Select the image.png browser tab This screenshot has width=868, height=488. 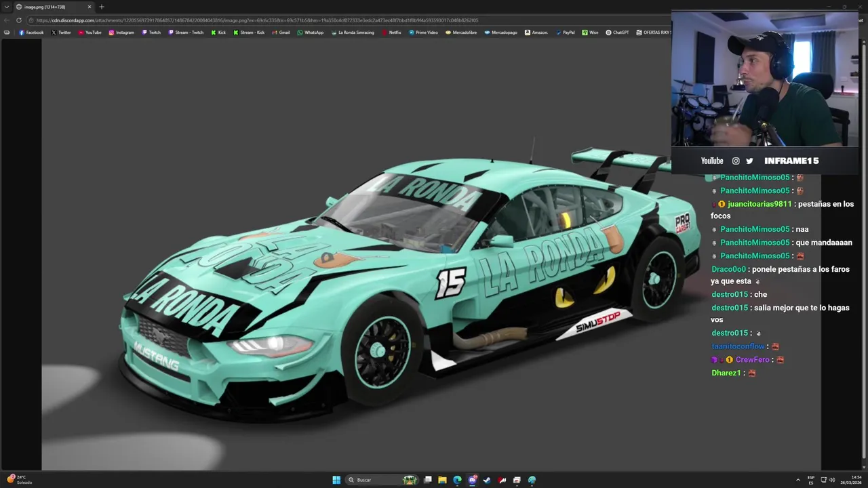click(54, 7)
